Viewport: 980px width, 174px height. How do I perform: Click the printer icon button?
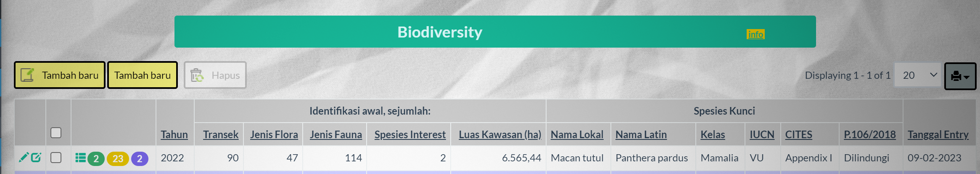pyautogui.click(x=960, y=76)
